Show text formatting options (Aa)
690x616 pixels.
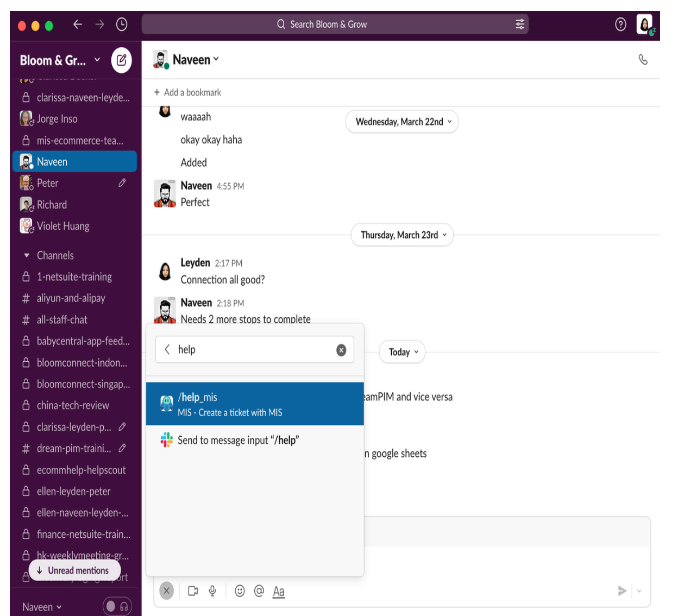coord(279,592)
